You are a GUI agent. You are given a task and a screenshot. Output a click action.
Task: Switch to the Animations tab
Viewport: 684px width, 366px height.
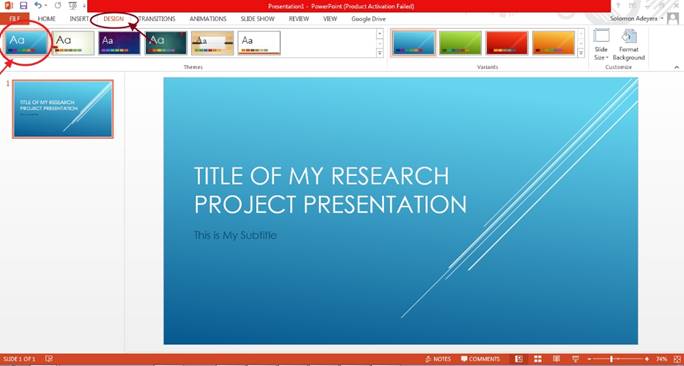208,19
